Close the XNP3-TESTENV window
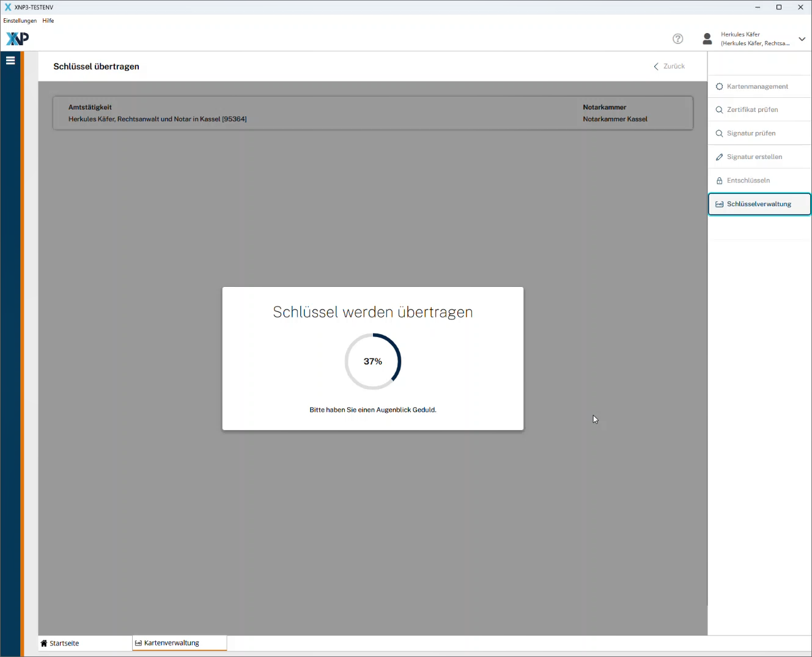The image size is (812, 657). (x=800, y=7)
